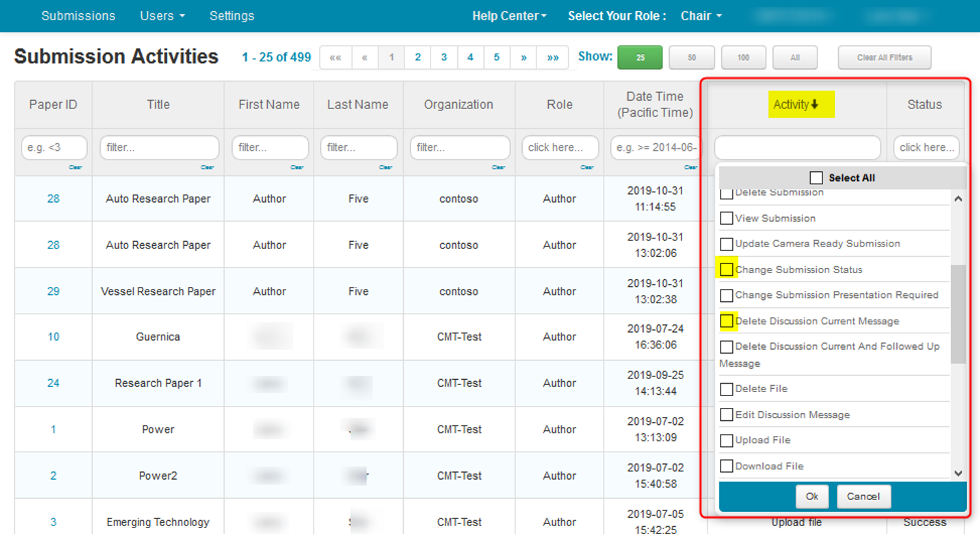Screen dimensions: 980x534
Task: Show 100 entries per page
Action: [743, 58]
